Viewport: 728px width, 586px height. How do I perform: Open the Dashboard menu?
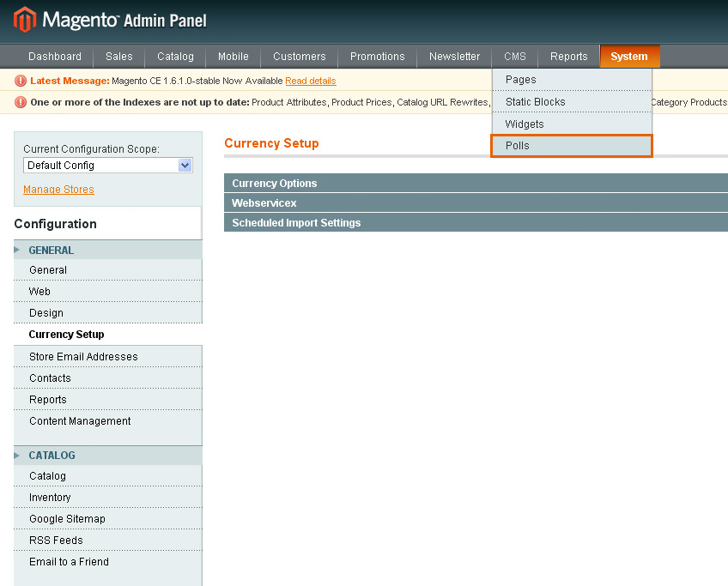coord(55,57)
